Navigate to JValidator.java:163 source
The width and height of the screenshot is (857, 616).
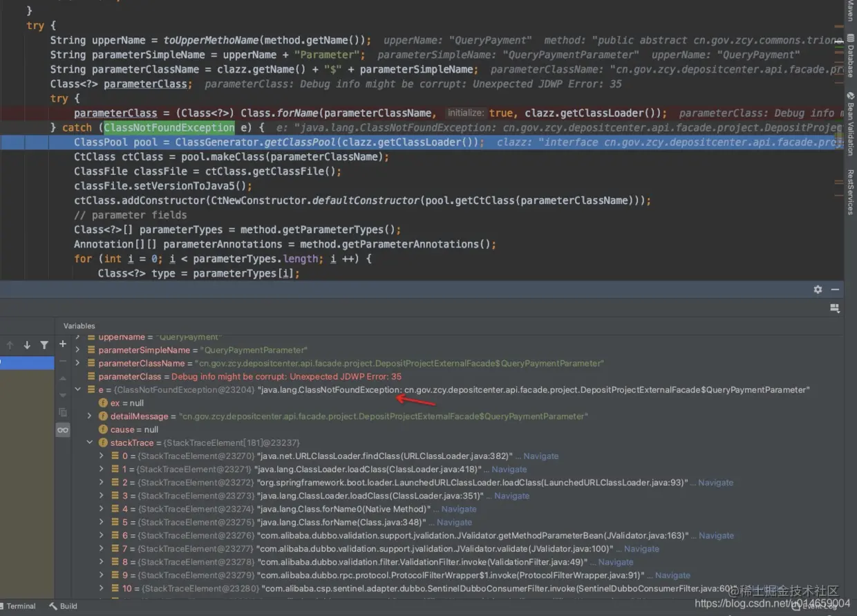pyautogui.click(x=717, y=535)
